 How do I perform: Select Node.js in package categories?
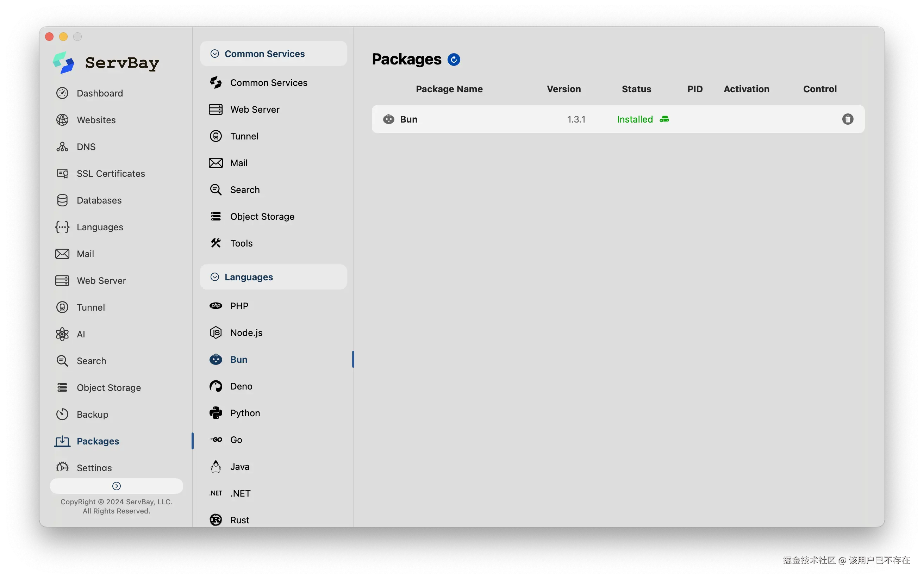[246, 332]
